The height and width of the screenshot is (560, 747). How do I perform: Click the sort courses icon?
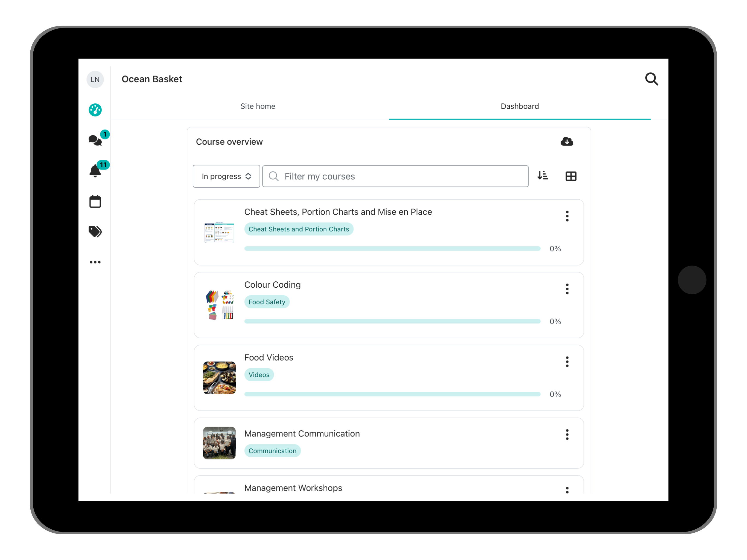pos(543,176)
